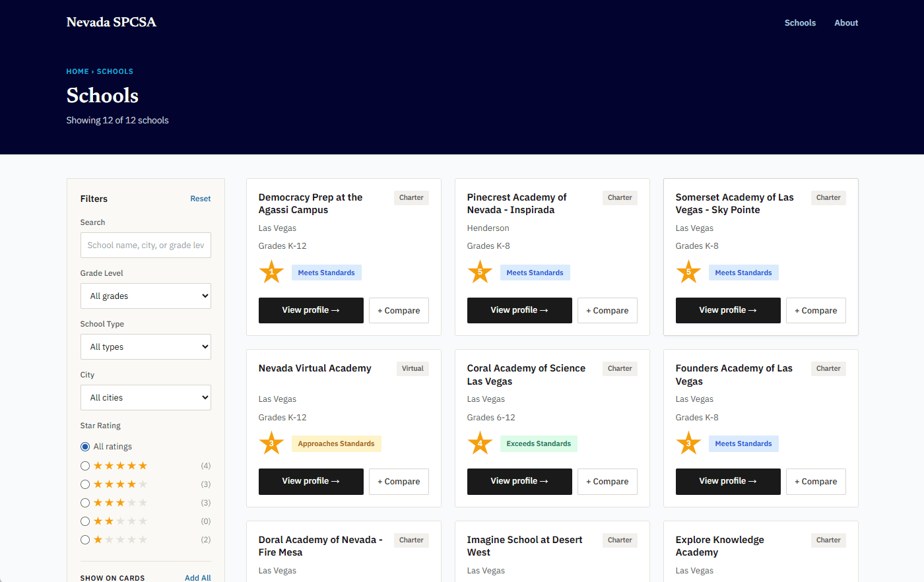
Task: Open the Grade Level dropdown
Action: (146, 296)
